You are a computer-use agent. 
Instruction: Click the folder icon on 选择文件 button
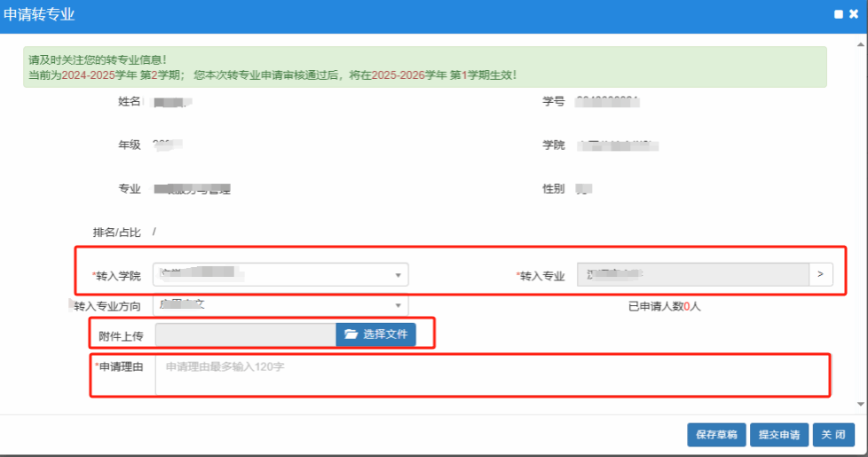351,335
